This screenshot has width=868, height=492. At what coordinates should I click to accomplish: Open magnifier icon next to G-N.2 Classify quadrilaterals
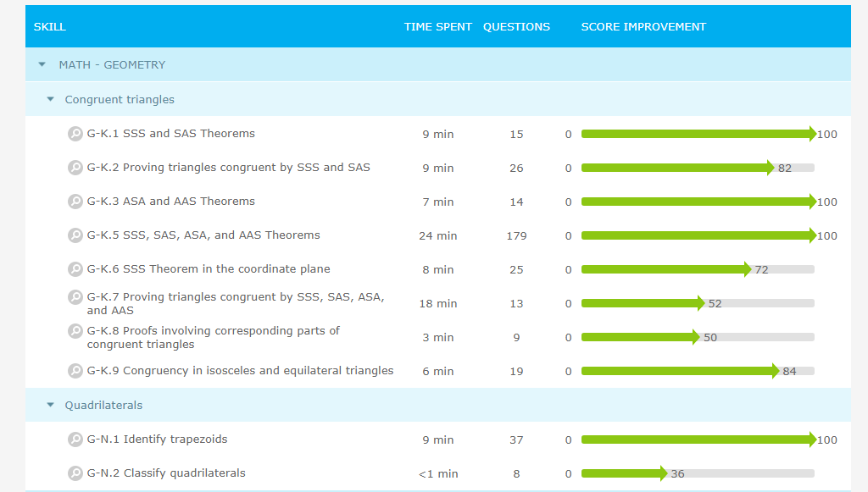coord(75,473)
